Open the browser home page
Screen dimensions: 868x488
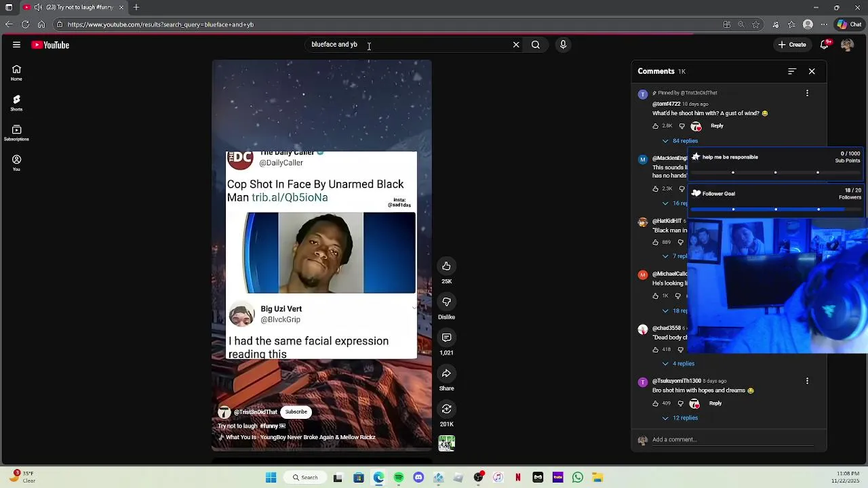point(41,24)
